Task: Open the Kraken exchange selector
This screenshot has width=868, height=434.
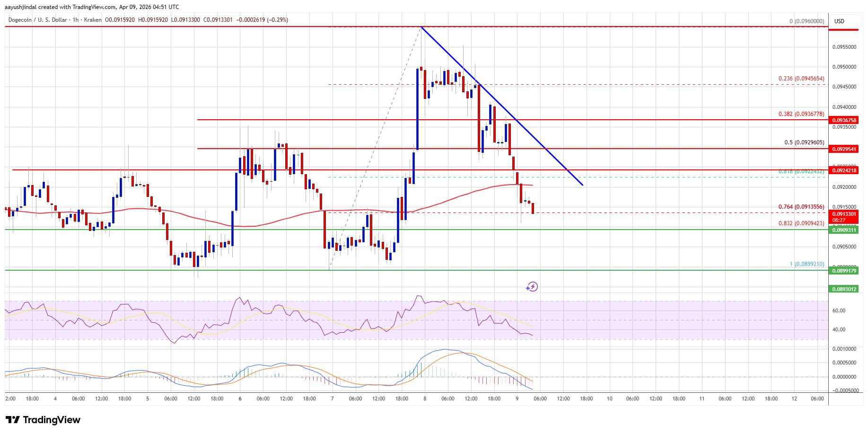Action: (93, 20)
